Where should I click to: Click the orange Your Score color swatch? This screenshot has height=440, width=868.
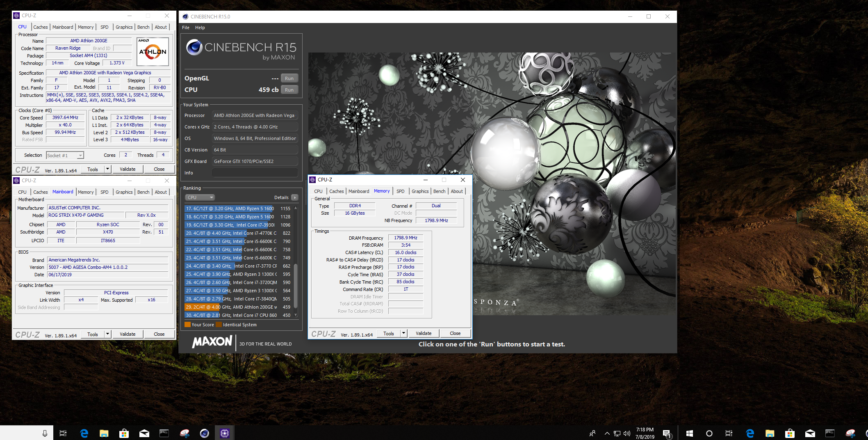[x=188, y=324]
